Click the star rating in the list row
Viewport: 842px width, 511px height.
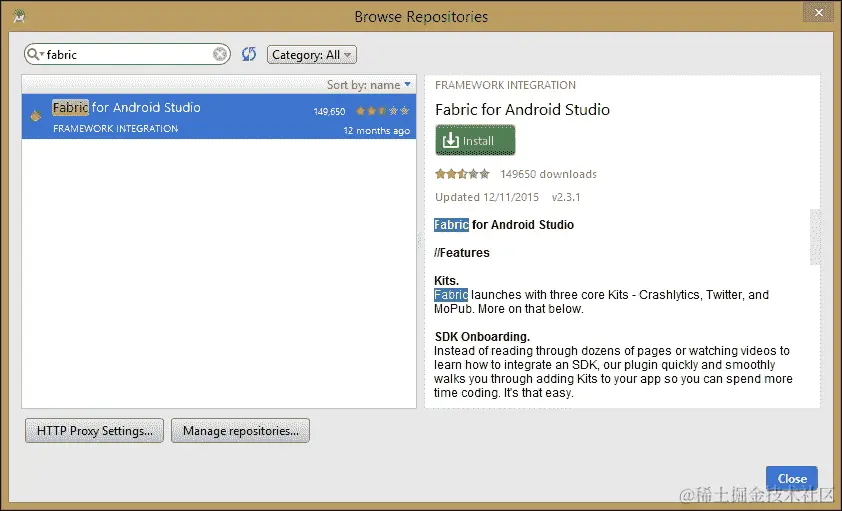tap(382, 111)
